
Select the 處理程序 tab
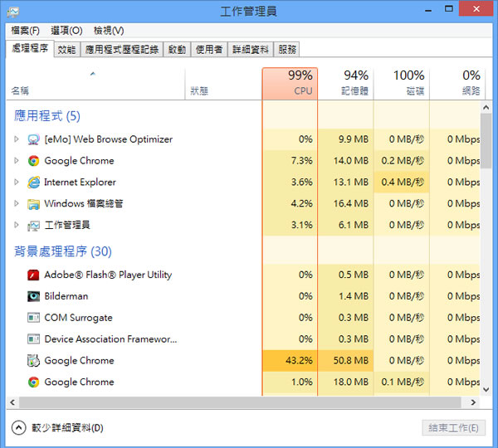coord(30,49)
